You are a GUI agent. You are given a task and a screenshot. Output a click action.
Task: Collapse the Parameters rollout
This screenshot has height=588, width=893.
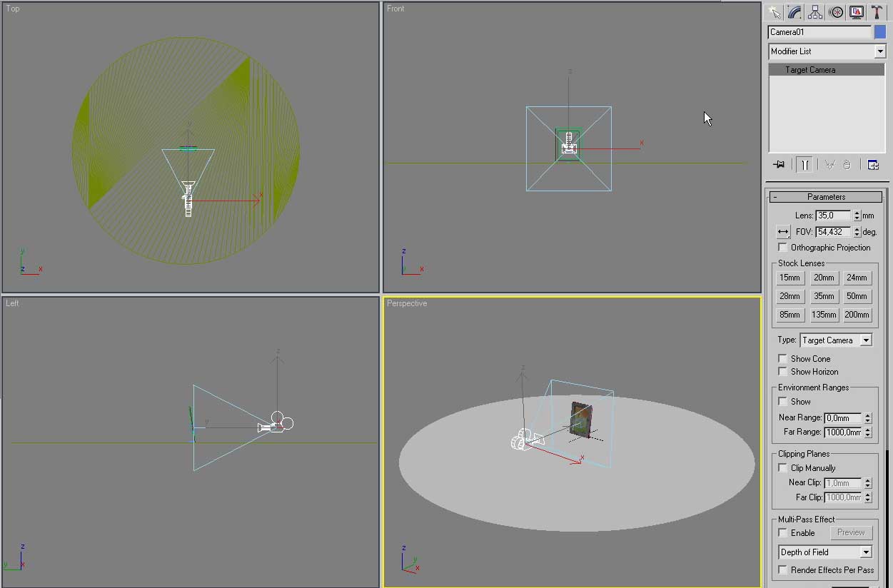[826, 197]
